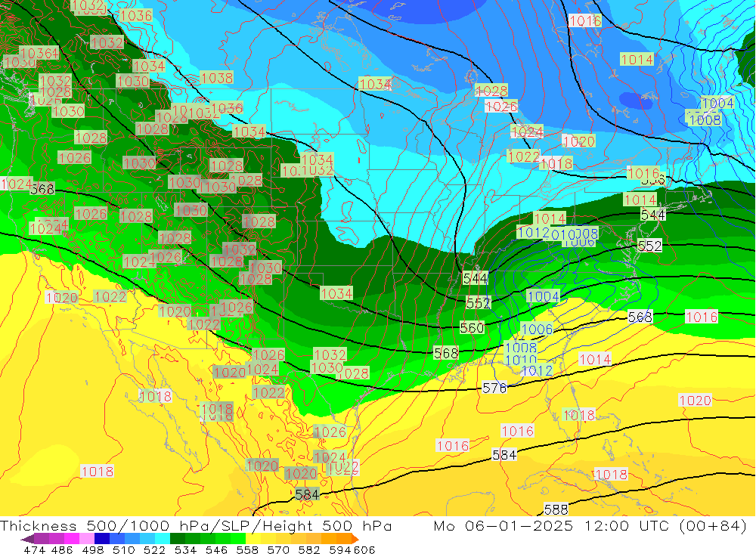Click the legend value 498
This screenshot has width=756, height=554.
(x=94, y=549)
